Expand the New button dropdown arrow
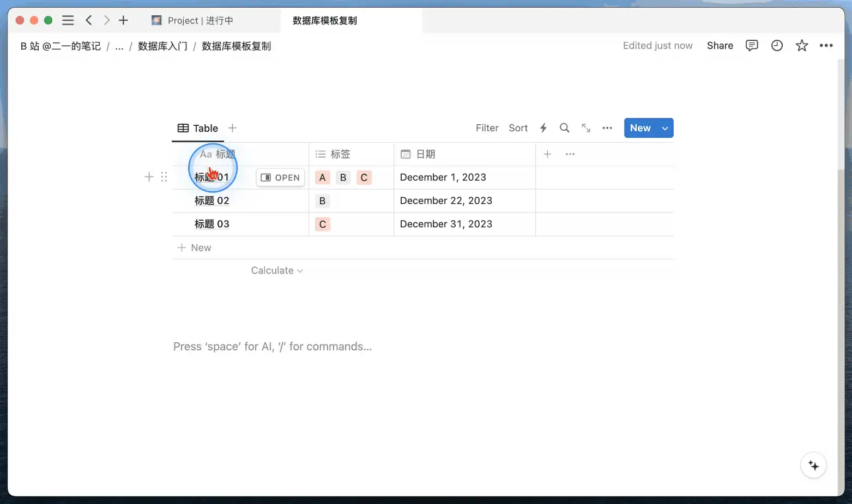Image resolution: width=852 pixels, height=504 pixels. [x=665, y=129]
